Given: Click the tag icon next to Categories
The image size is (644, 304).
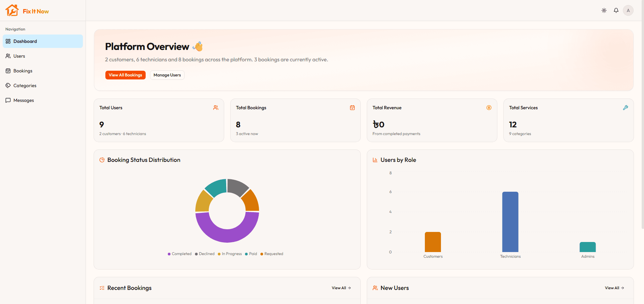Looking at the screenshot, I should pos(8,85).
